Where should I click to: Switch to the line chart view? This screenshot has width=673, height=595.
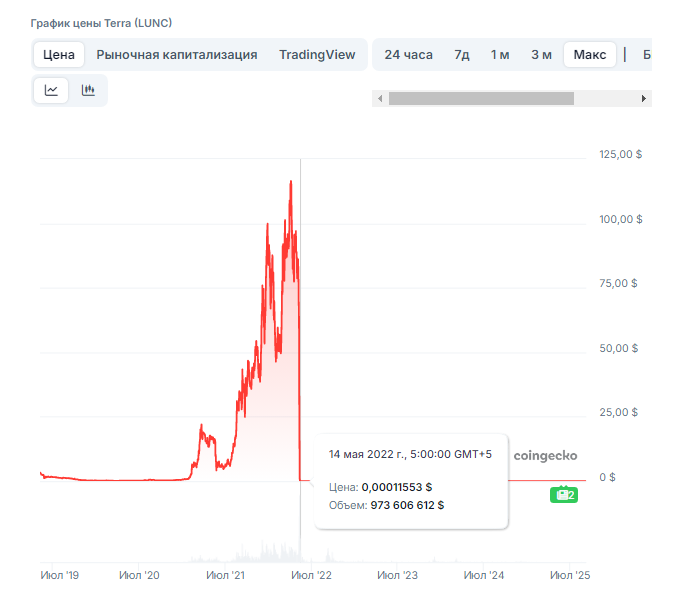point(51,90)
